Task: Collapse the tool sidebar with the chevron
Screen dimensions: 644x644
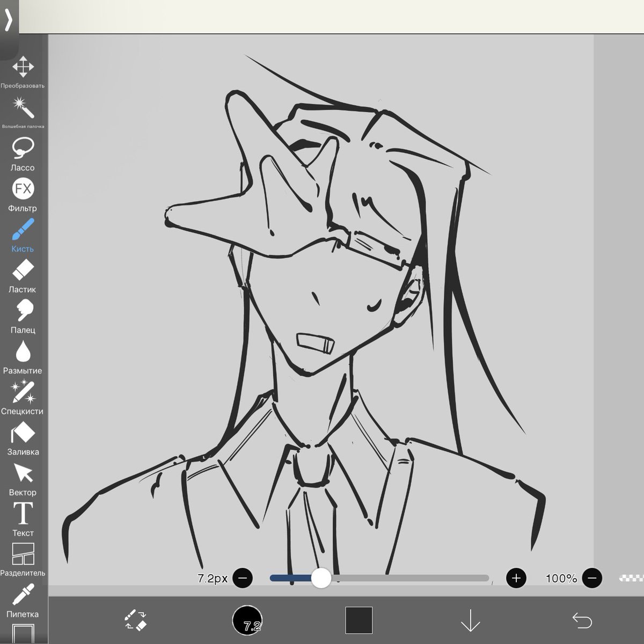Action: pos(9,20)
